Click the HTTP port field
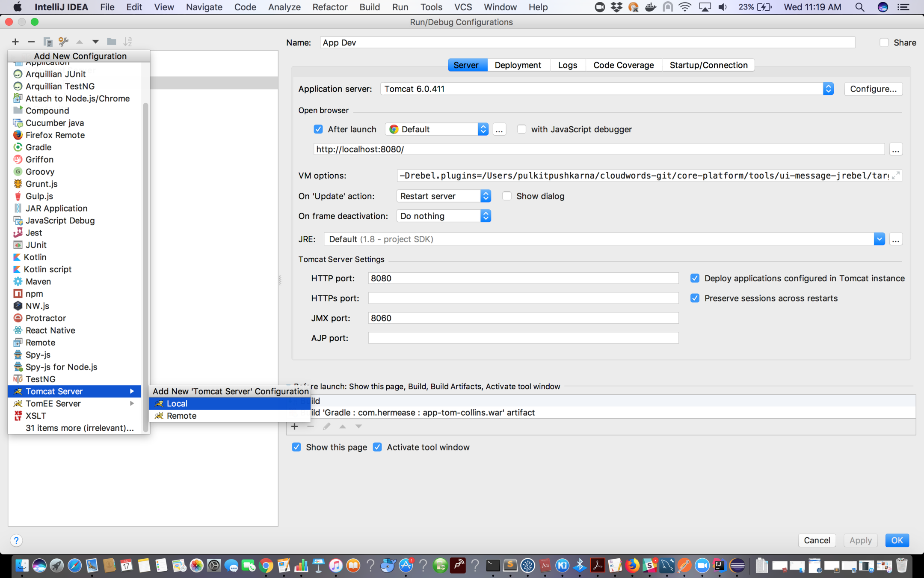This screenshot has height=578, width=924. click(523, 278)
